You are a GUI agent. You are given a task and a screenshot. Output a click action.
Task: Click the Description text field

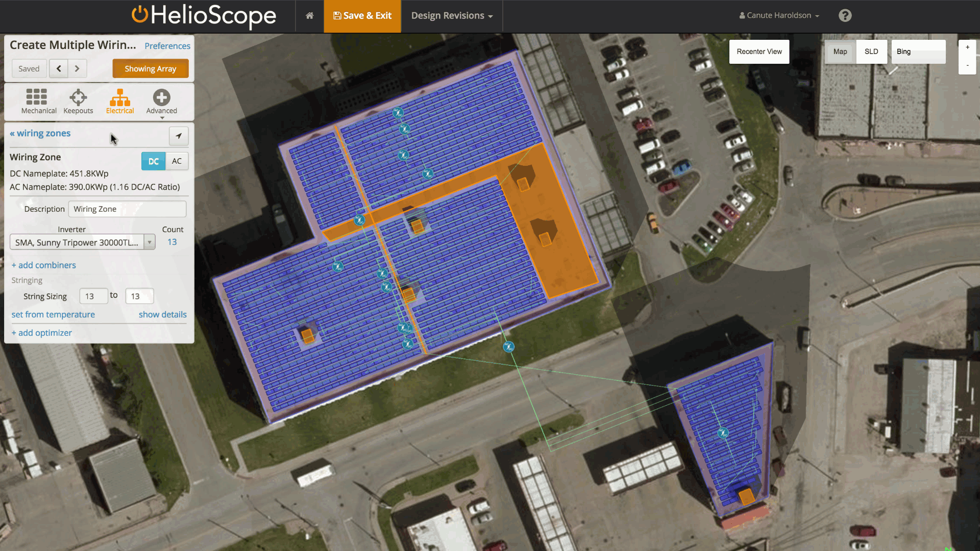127,209
